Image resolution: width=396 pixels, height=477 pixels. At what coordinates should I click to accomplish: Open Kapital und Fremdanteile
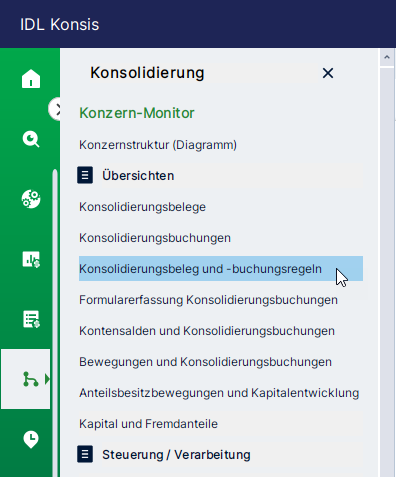(148, 424)
